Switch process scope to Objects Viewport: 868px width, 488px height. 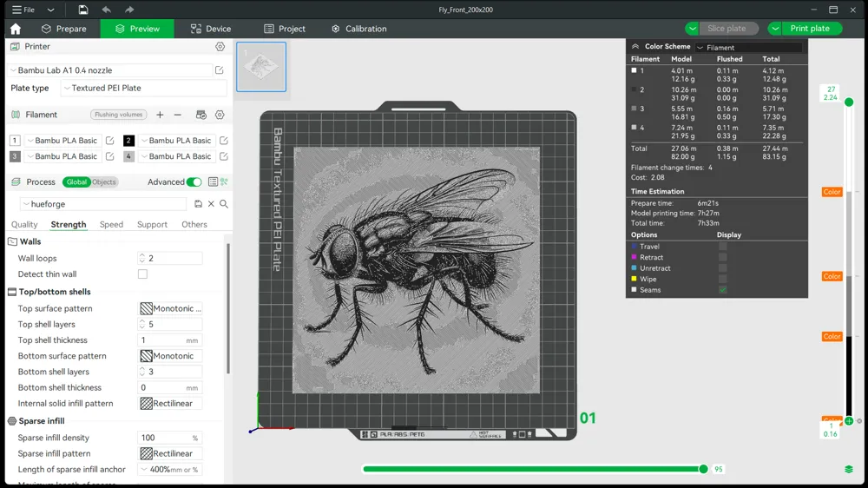click(x=104, y=181)
